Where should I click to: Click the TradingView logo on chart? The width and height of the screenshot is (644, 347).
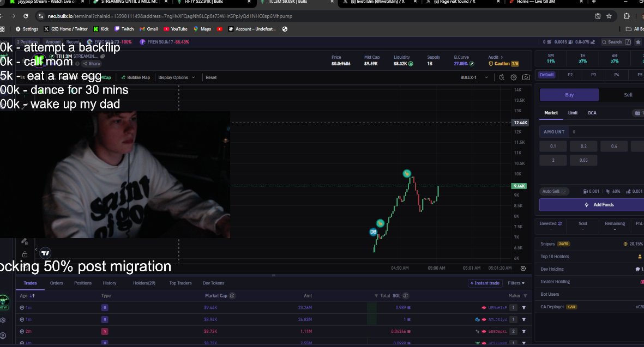coord(45,253)
